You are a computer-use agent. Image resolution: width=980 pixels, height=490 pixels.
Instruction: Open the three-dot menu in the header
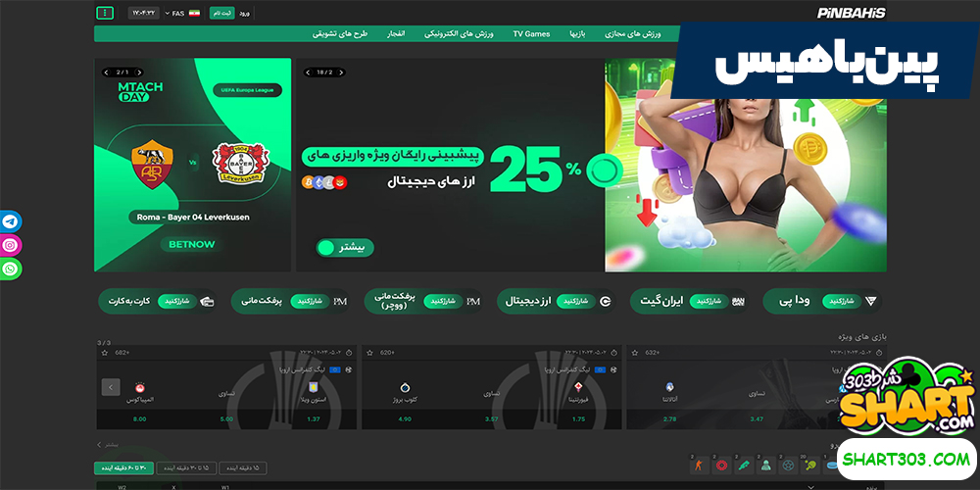click(105, 13)
